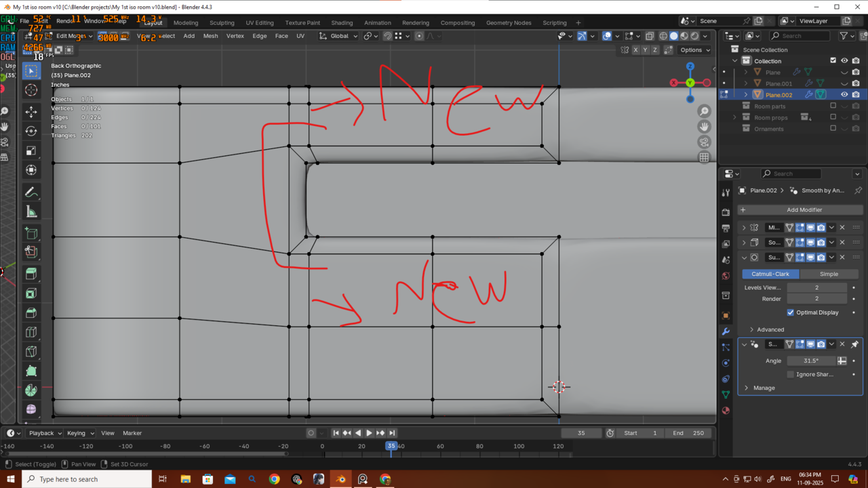Select the Annotate tool
The width and height of the screenshot is (868, 488).
click(31, 192)
